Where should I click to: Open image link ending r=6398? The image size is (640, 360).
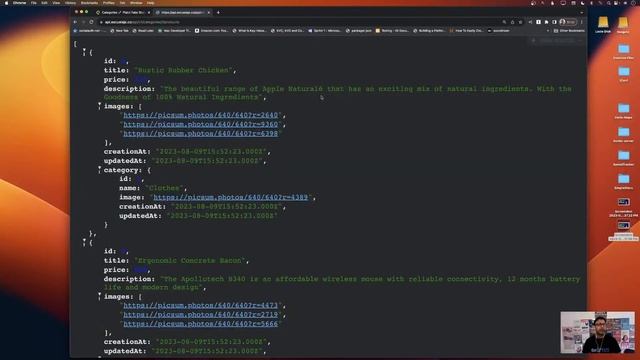coord(200,133)
